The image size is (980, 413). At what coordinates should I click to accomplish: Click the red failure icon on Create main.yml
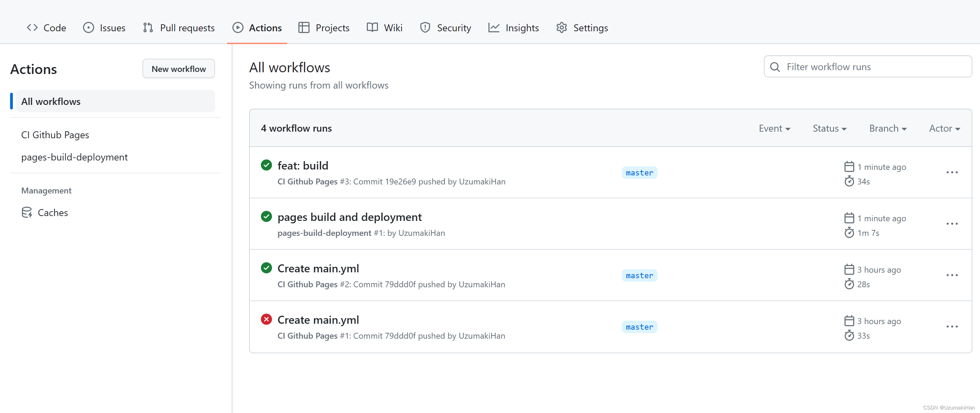[x=266, y=319]
